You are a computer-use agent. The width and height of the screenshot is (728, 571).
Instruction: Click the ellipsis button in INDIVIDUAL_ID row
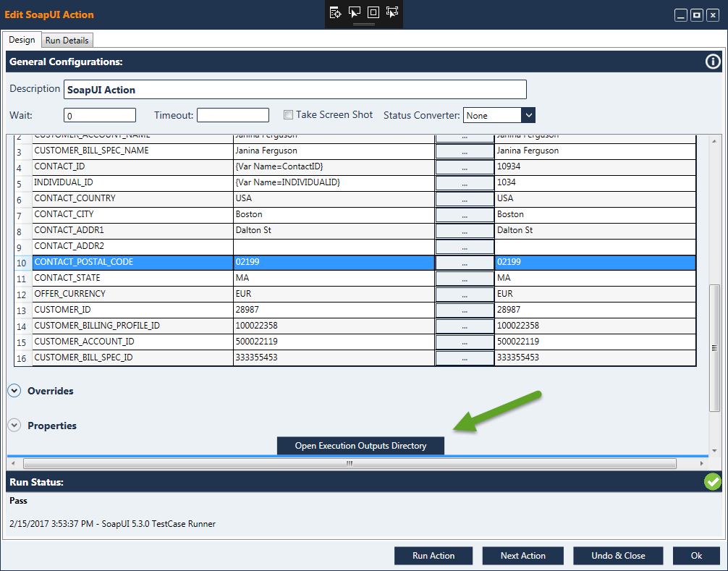(465, 183)
